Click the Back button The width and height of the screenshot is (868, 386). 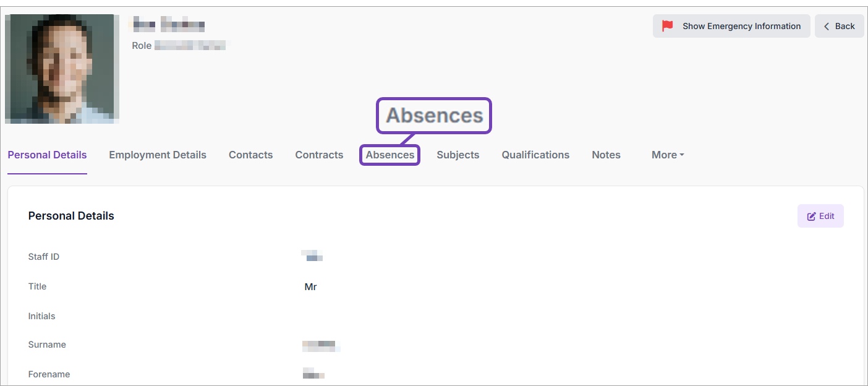(839, 26)
